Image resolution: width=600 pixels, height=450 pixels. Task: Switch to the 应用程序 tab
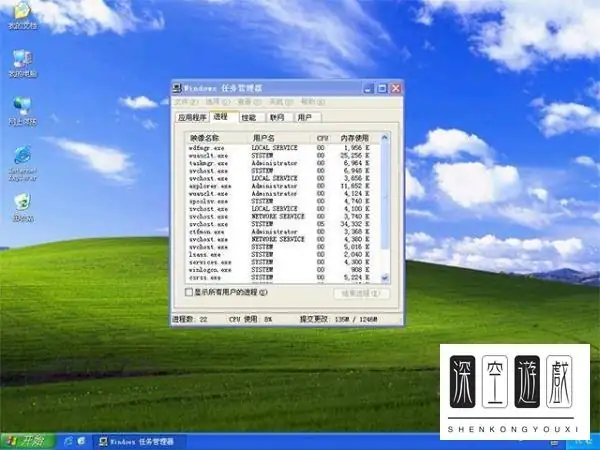pyautogui.click(x=192, y=117)
